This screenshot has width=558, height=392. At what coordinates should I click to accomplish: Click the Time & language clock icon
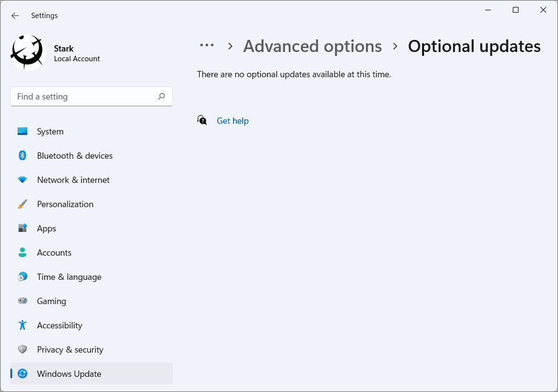pyautogui.click(x=22, y=277)
